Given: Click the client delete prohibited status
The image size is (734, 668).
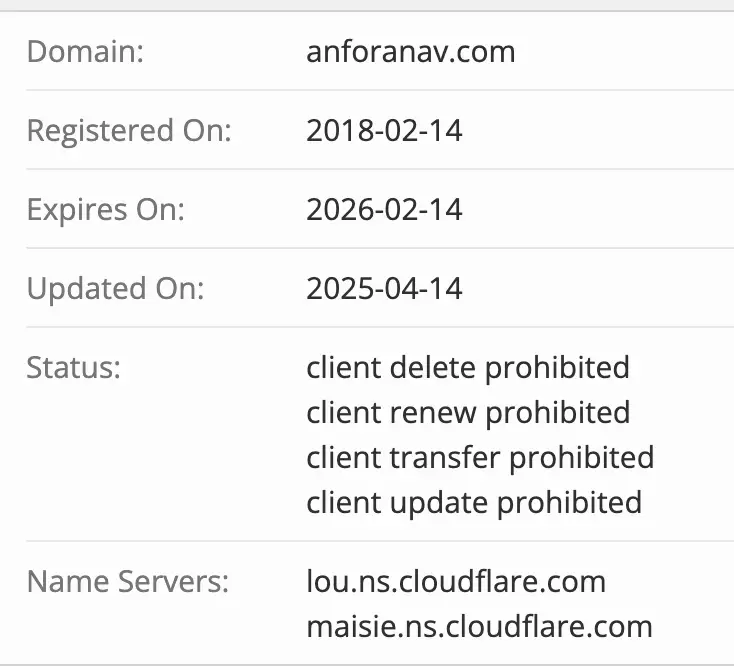Looking at the screenshot, I should [x=468, y=368].
